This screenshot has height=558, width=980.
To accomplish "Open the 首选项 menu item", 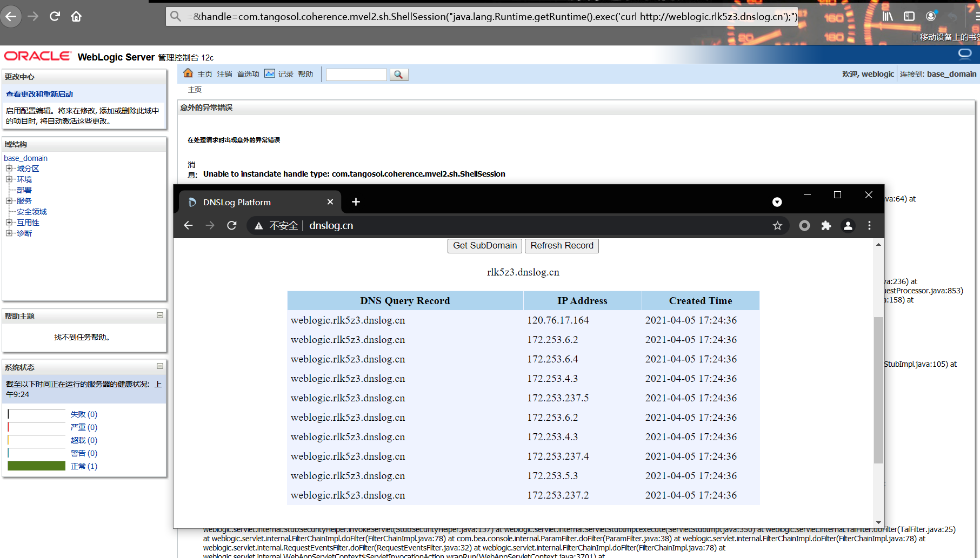I will [248, 74].
